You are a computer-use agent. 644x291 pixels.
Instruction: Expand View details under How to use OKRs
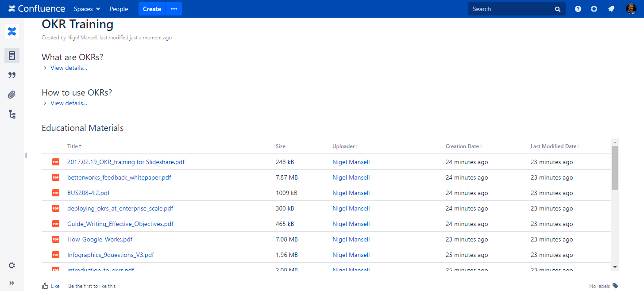tap(69, 103)
